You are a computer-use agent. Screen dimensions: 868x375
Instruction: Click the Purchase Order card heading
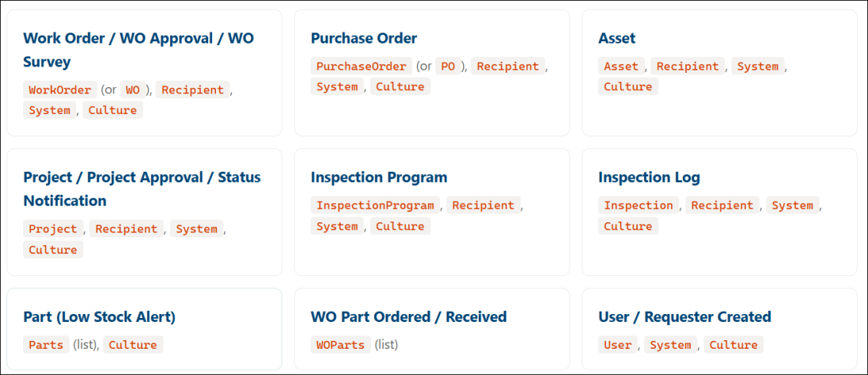[364, 38]
